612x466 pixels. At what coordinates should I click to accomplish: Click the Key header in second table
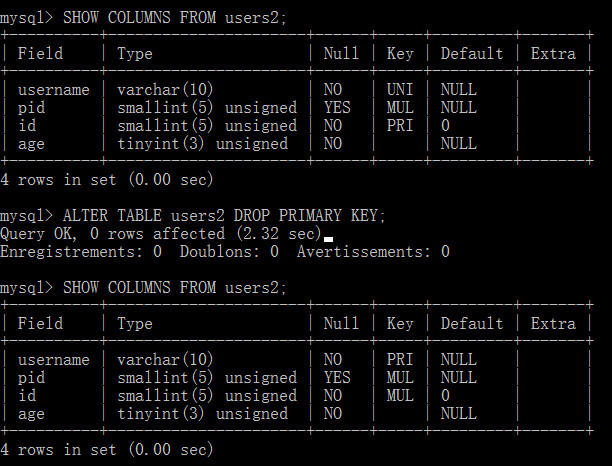[x=400, y=324]
